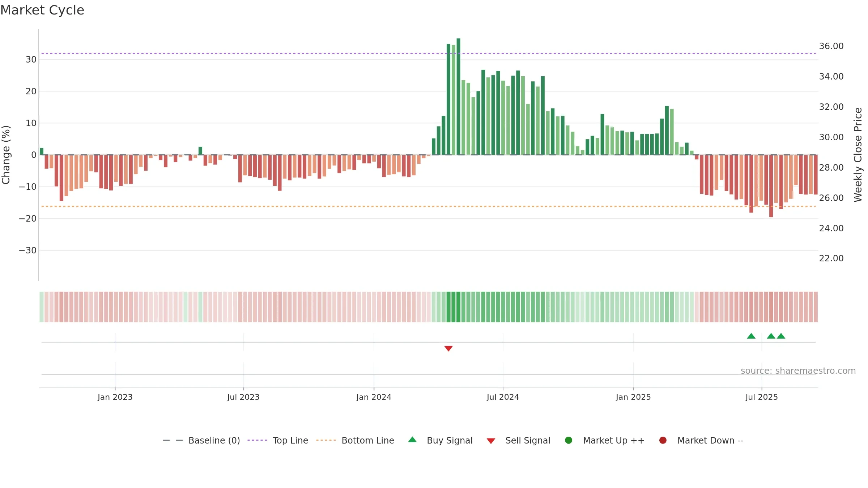The width and height of the screenshot is (868, 488).
Task: Click the Buy Signal legend triangle icon
Action: pyautogui.click(x=412, y=440)
